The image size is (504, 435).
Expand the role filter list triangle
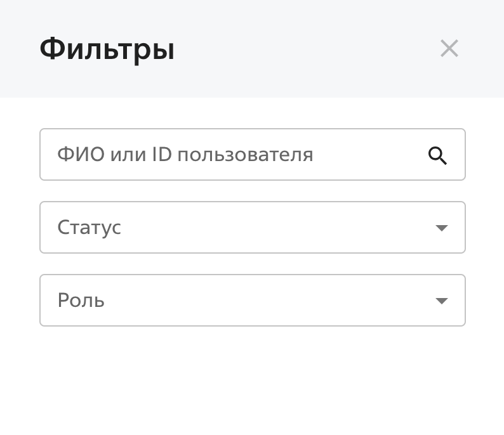442,301
